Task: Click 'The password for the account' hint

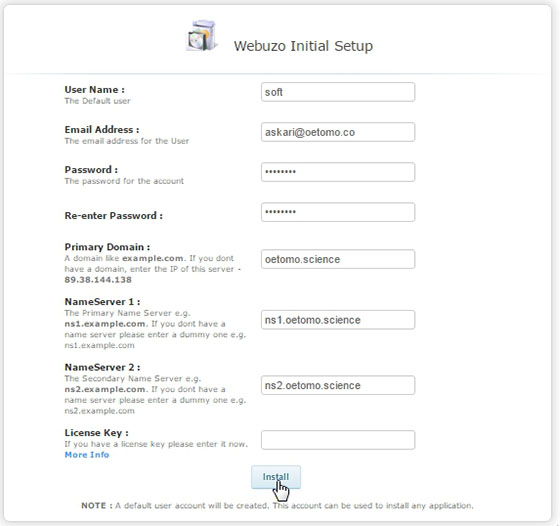Action: 124,181
